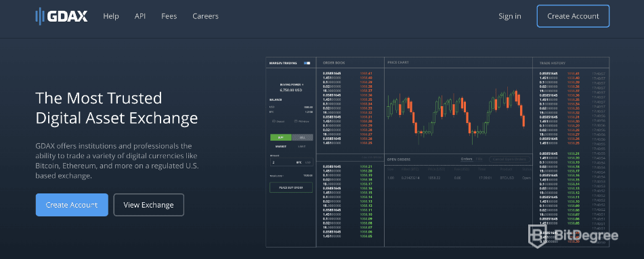Click the 6,750.00 USD buying power value
644x259 pixels.
[x=291, y=90]
